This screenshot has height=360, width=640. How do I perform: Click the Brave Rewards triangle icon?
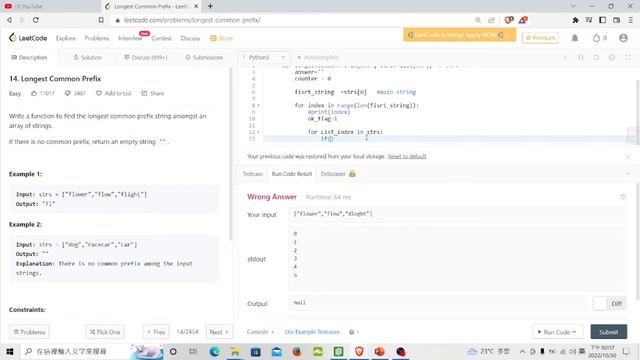523,20
